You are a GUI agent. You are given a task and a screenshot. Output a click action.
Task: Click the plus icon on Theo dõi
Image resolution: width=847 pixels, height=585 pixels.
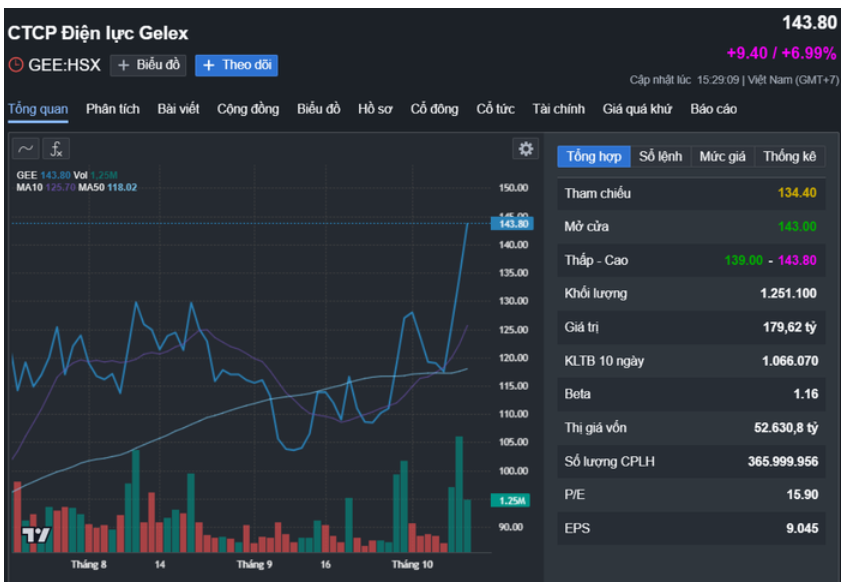[x=208, y=65]
